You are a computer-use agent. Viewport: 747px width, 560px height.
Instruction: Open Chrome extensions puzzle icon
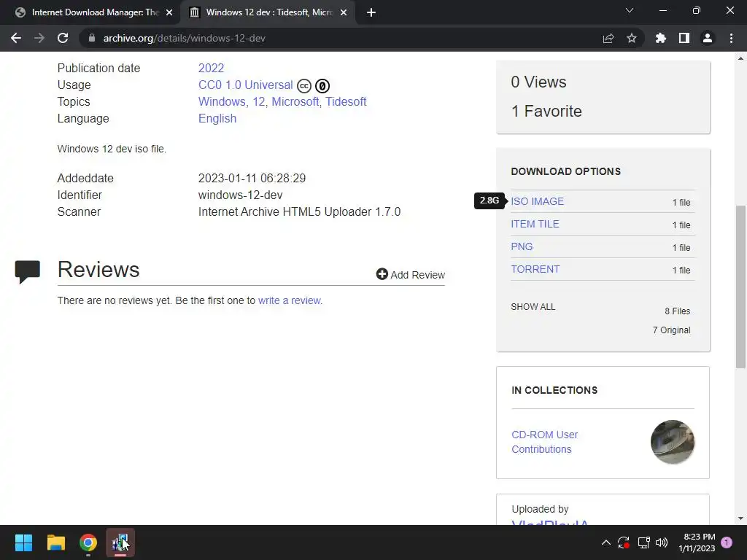point(661,38)
